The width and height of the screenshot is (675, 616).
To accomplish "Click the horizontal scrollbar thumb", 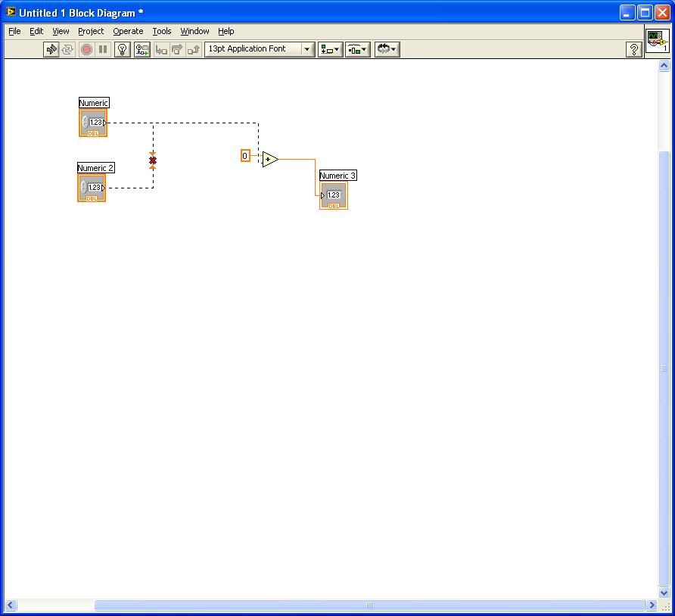I will (x=369, y=605).
